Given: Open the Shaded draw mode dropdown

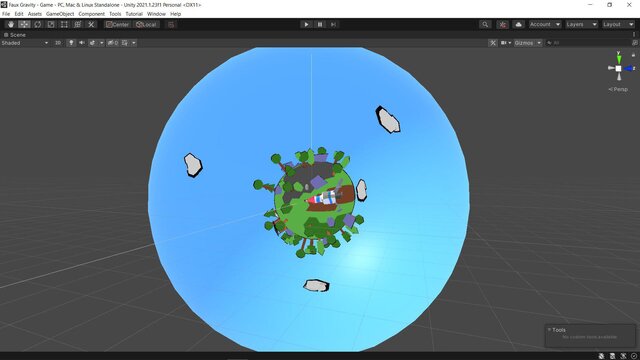Looking at the screenshot, I should point(25,43).
